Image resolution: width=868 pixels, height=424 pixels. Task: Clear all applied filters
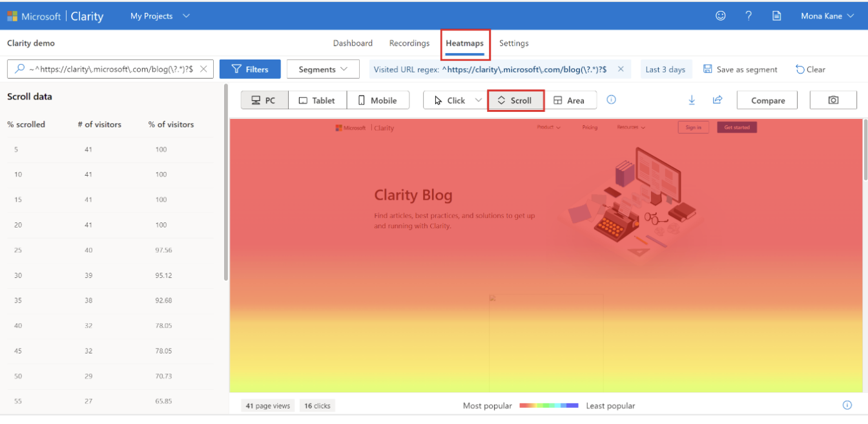pyautogui.click(x=811, y=69)
